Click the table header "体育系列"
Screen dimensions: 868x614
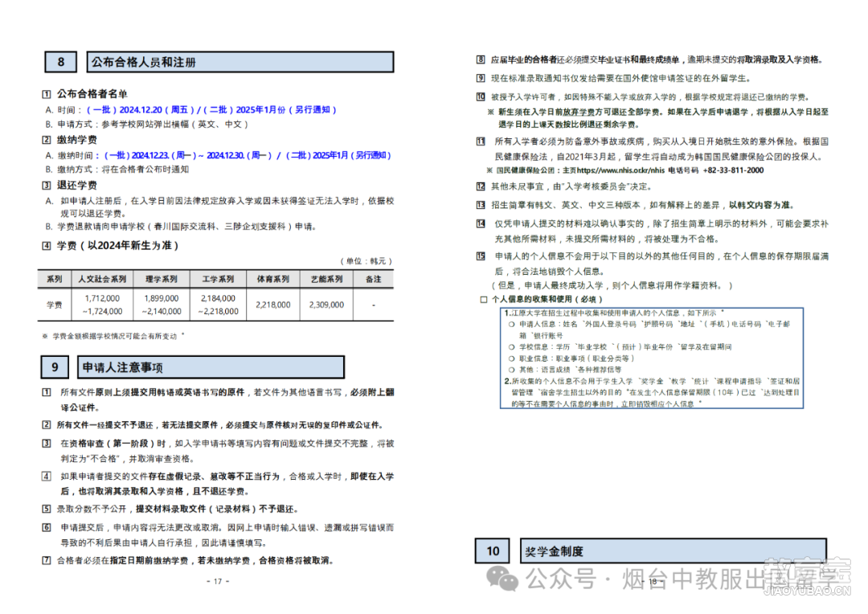273,279
